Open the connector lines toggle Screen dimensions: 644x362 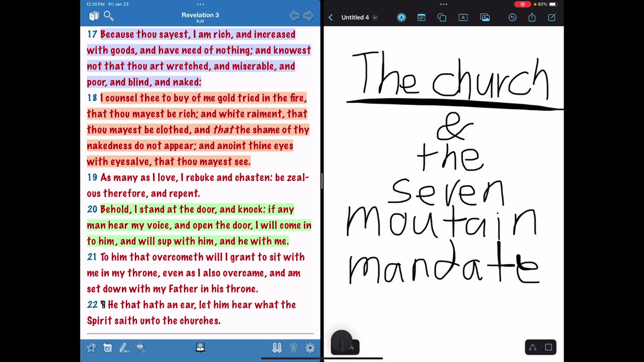pyautogui.click(x=532, y=347)
